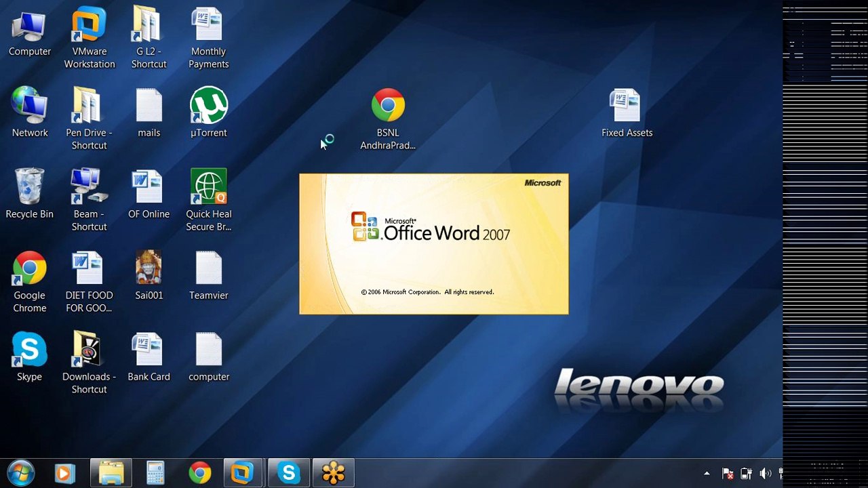
Task: Switch to the VMware taskbar button
Action: coord(243,472)
